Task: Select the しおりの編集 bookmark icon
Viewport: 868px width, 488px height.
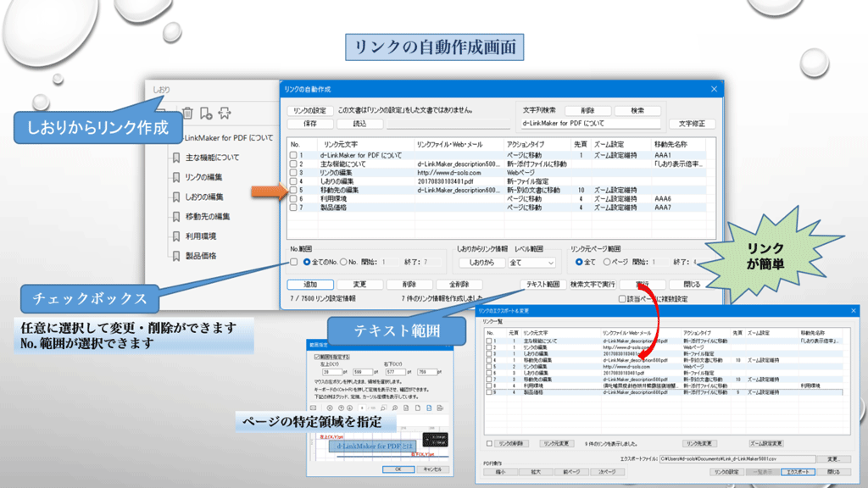Action: (x=176, y=197)
